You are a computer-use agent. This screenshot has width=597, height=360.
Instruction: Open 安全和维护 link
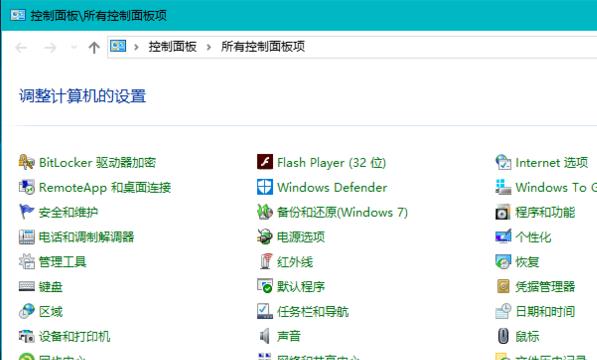click(x=69, y=212)
